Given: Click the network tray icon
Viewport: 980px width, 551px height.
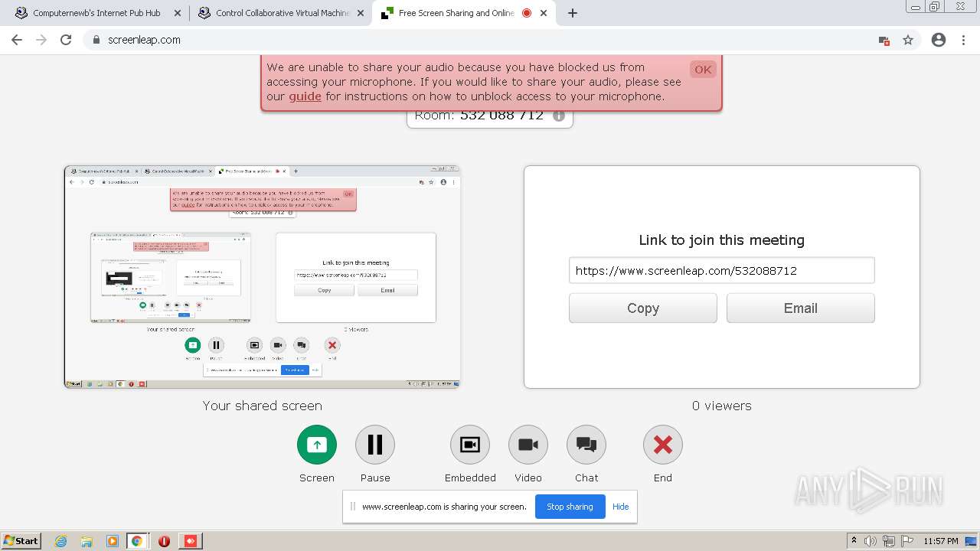Looking at the screenshot, I should 889,541.
